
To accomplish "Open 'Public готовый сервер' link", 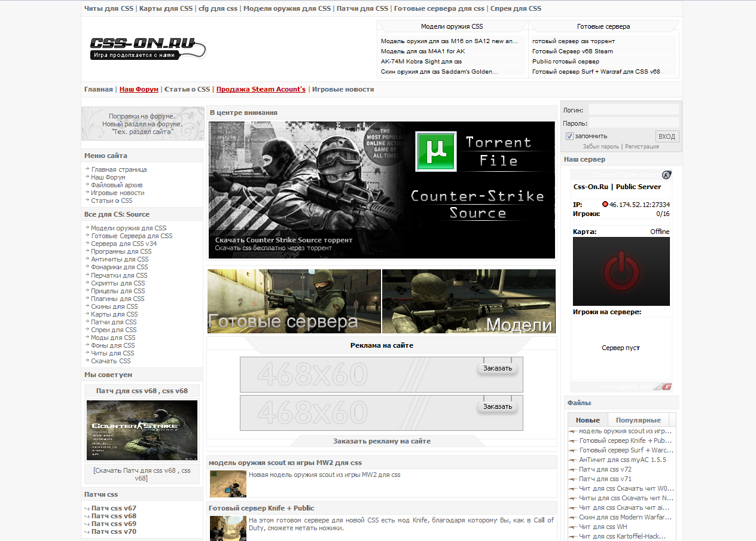I will (x=566, y=62).
